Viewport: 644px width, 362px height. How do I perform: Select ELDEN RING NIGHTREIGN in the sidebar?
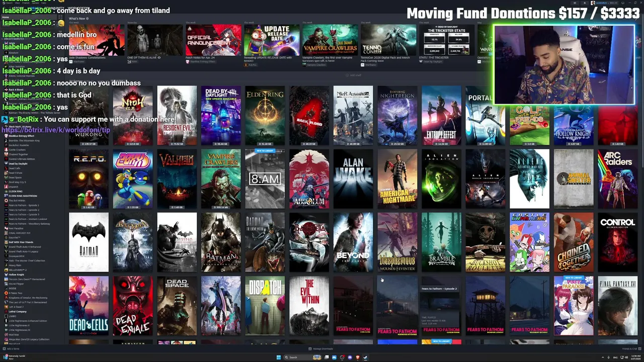click(23, 196)
